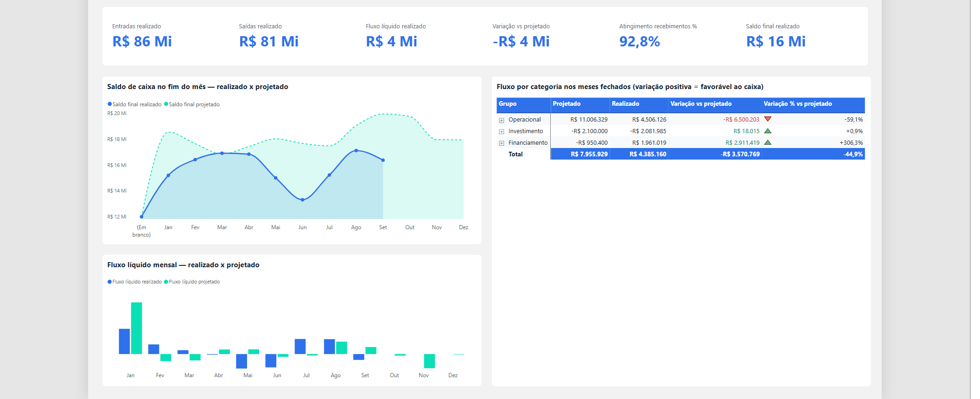Click the red down-triangle variance icon

click(768, 119)
